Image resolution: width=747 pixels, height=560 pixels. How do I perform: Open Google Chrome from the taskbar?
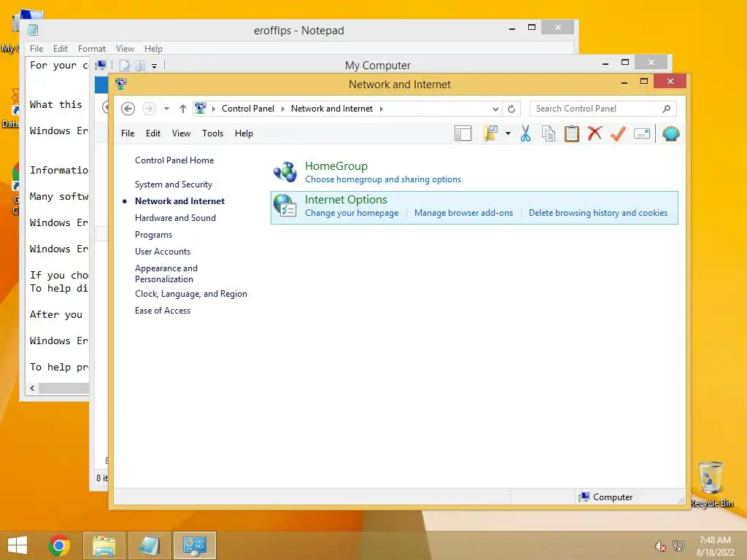click(x=59, y=545)
